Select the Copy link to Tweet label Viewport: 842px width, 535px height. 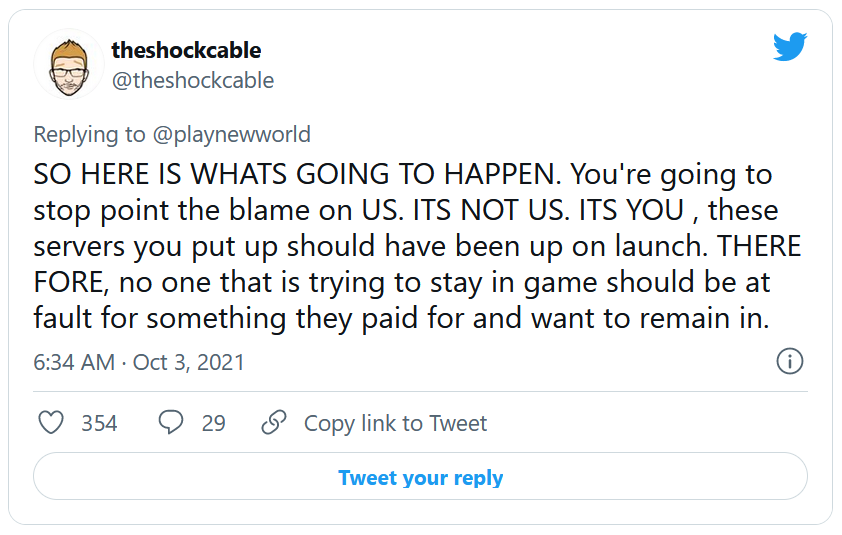pos(395,423)
